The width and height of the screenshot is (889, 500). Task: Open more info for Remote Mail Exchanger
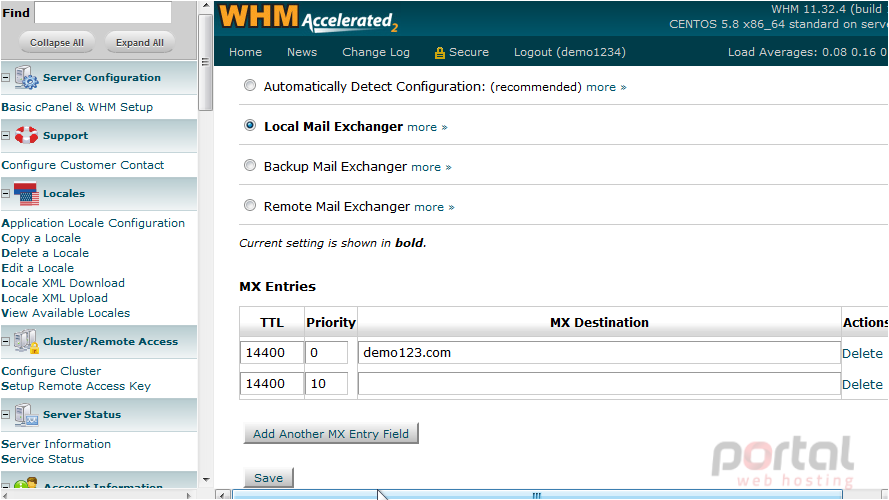coord(434,207)
